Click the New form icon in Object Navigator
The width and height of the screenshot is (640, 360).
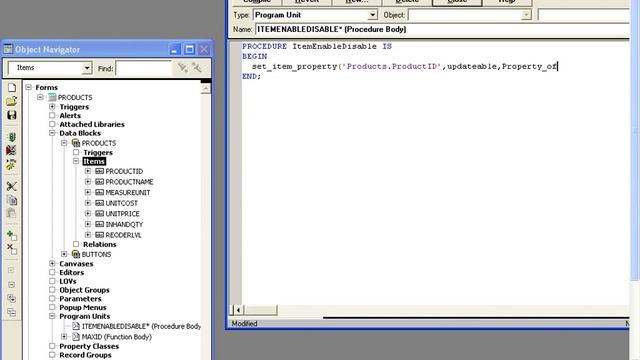12,87
